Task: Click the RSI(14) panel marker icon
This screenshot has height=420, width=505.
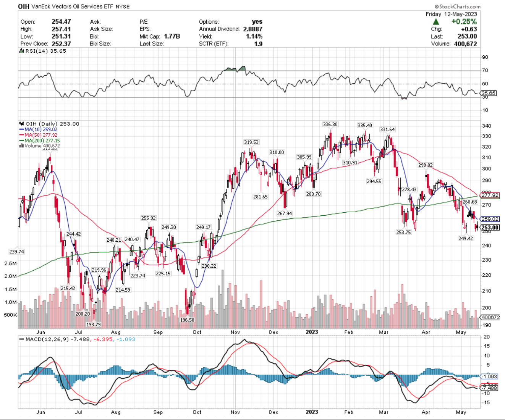Action: pos(21,51)
